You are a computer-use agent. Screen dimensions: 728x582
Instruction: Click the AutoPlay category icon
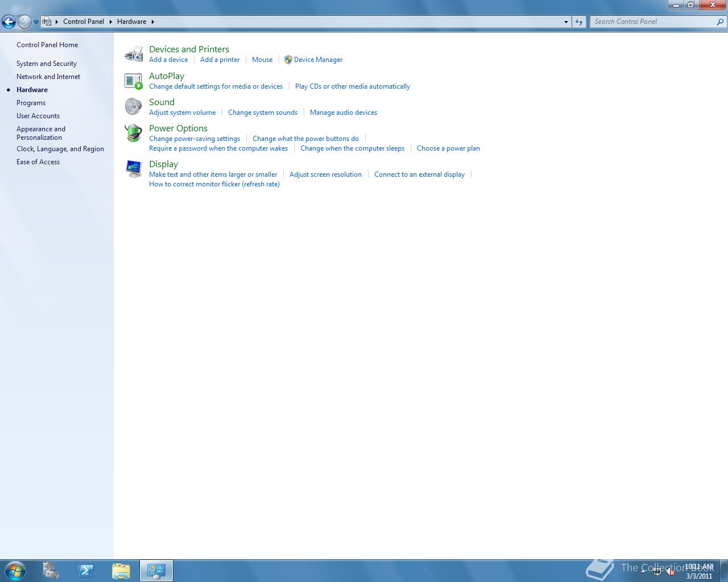pyautogui.click(x=134, y=81)
